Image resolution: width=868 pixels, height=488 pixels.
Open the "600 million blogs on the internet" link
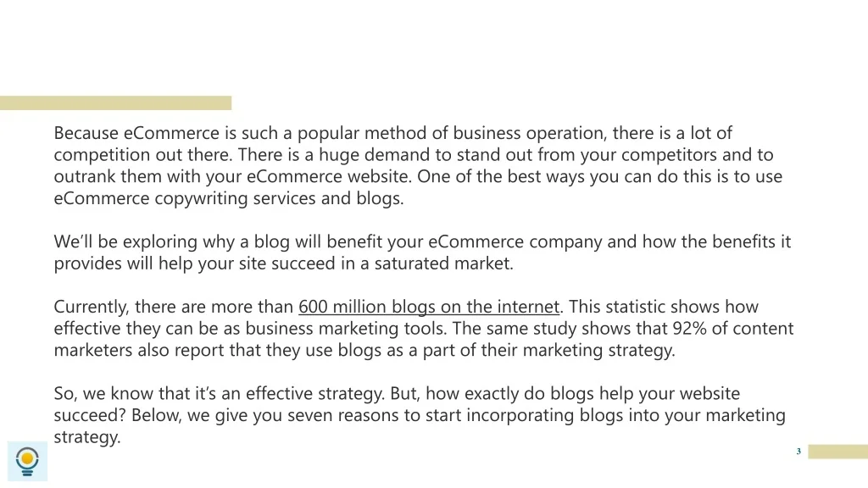tap(429, 307)
